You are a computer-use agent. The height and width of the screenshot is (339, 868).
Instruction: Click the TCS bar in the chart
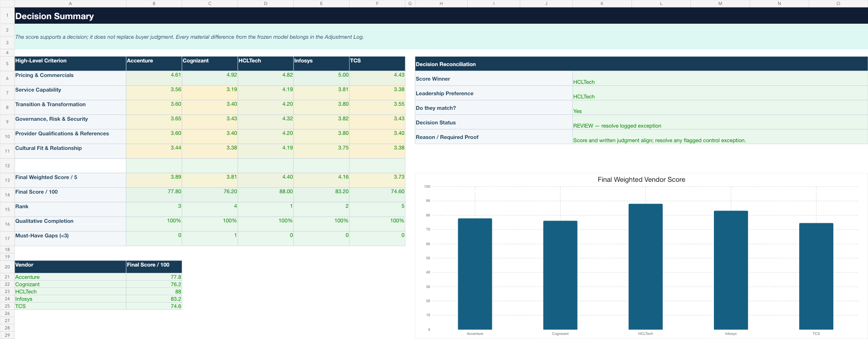(x=816, y=276)
